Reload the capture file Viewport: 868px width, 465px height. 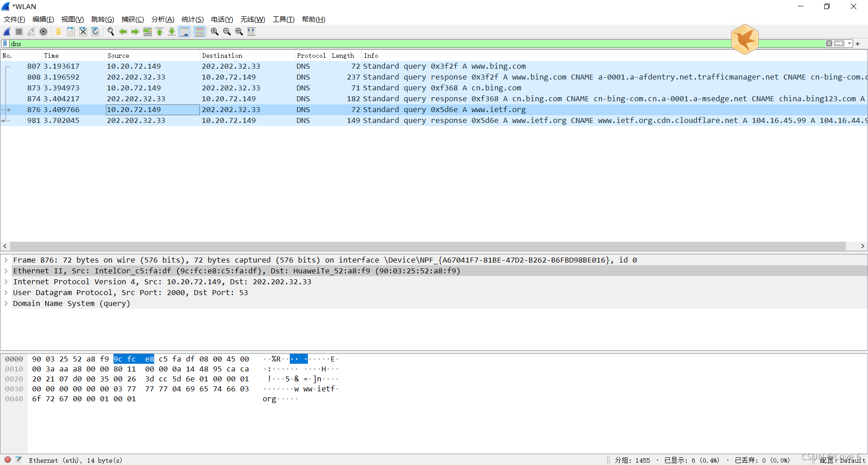click(95, 32)
